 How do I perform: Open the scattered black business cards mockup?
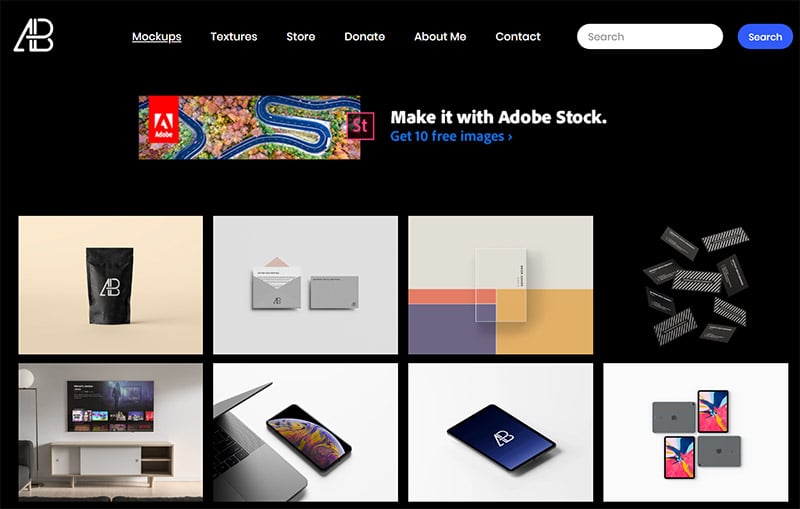coord(695,285)
